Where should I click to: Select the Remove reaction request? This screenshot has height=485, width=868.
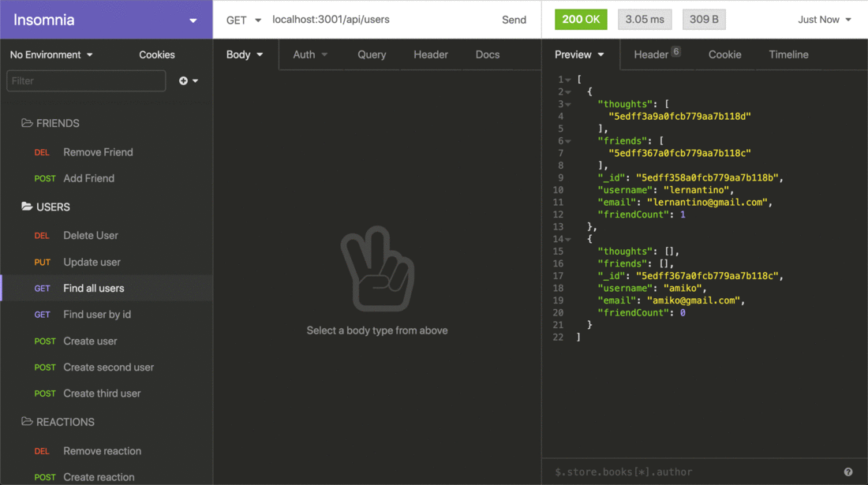coord(107,451)
